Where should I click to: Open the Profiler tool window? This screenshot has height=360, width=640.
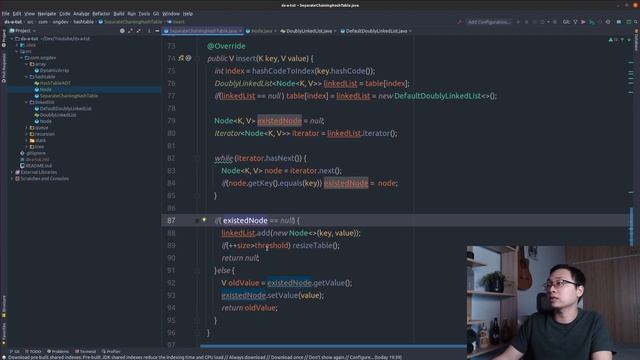111,351
